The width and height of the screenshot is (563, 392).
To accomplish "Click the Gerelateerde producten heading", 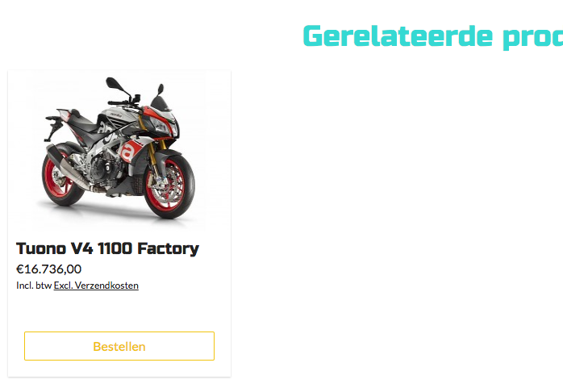I will (432, 36).
